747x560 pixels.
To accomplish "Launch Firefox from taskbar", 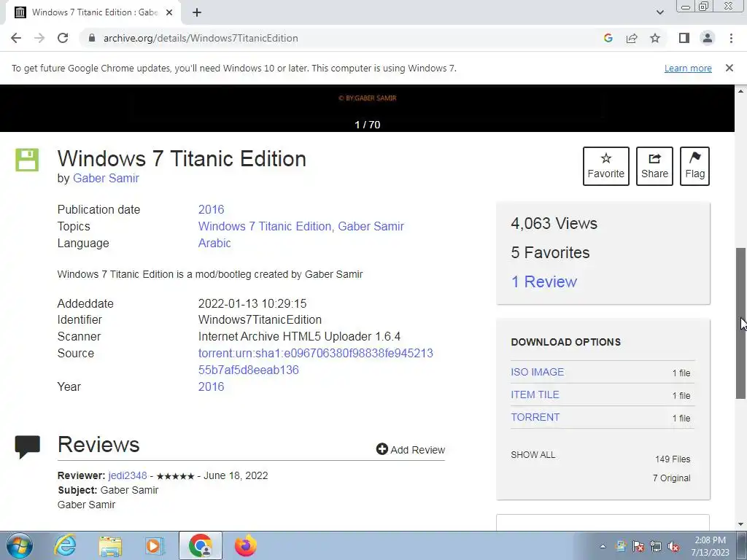I will tap(246, 545).
